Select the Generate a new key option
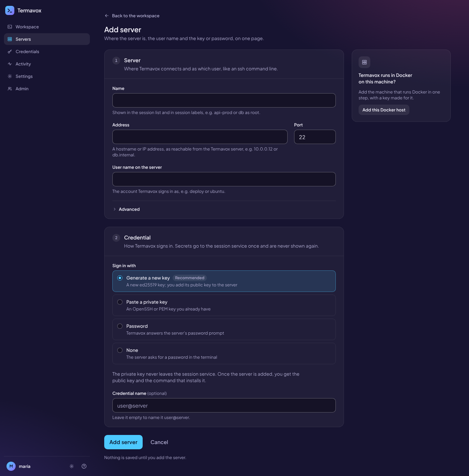Screen dimensions: 469x476 pos(224,281)
